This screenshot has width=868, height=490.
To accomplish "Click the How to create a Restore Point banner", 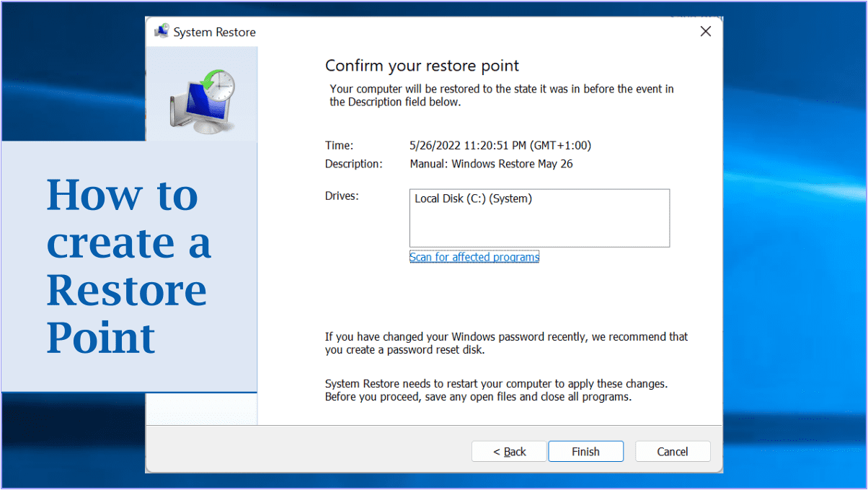I will [x=128, y=266].
